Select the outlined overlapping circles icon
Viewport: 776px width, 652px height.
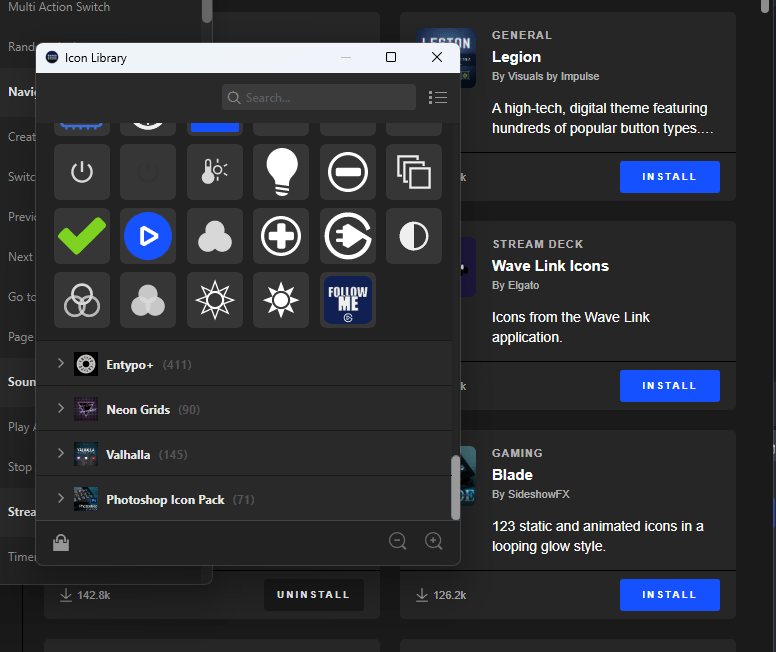coord(82,300)
